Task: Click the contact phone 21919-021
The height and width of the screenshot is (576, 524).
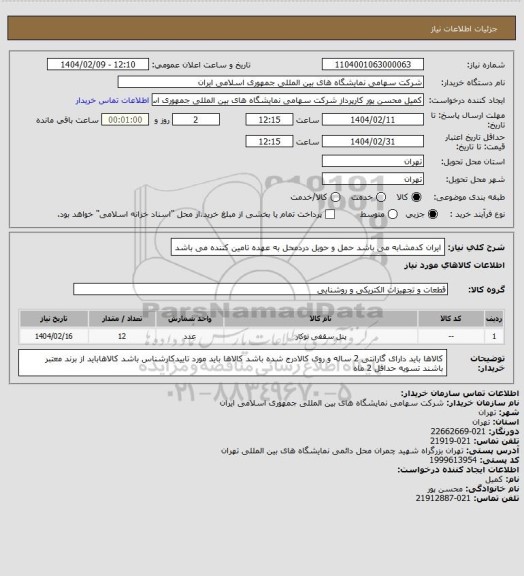Action: (450, 441)
